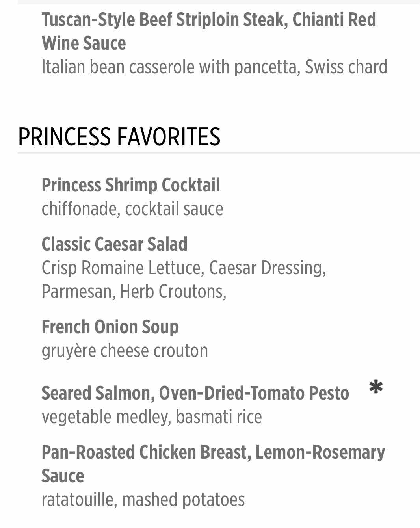
Task: Select the gruyère cheese crouton description
Action: [125, 351]
